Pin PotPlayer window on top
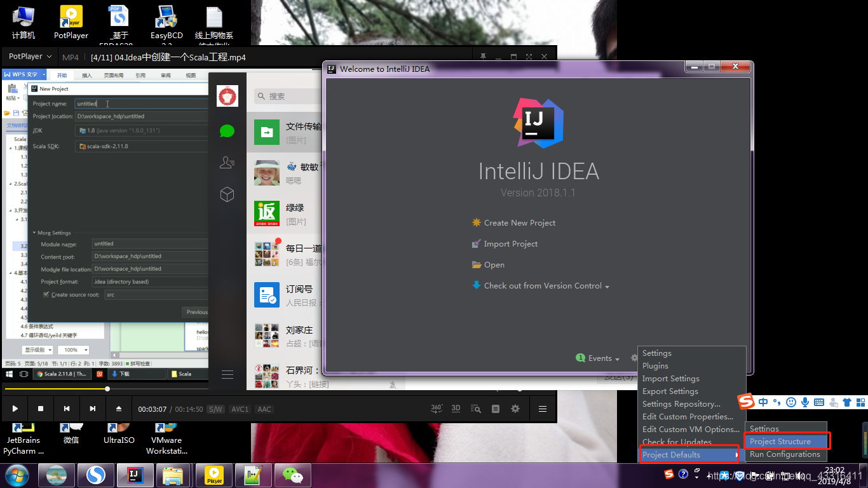The height and width of the screenshot is (488, 868). (x=483, y=57)
